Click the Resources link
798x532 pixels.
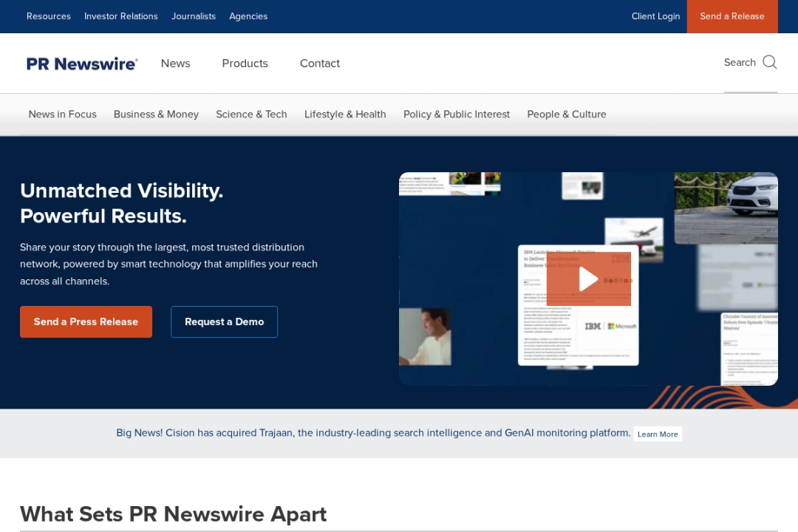point(49,16)
